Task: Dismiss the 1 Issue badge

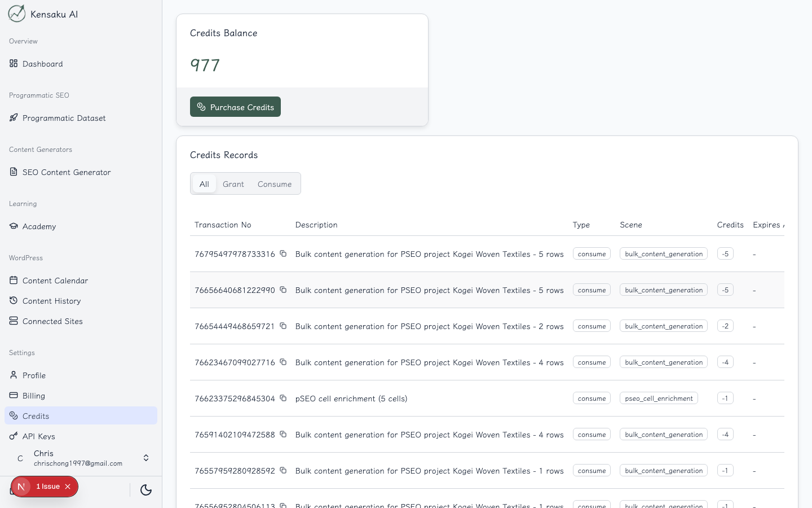Action: [68, 487]
